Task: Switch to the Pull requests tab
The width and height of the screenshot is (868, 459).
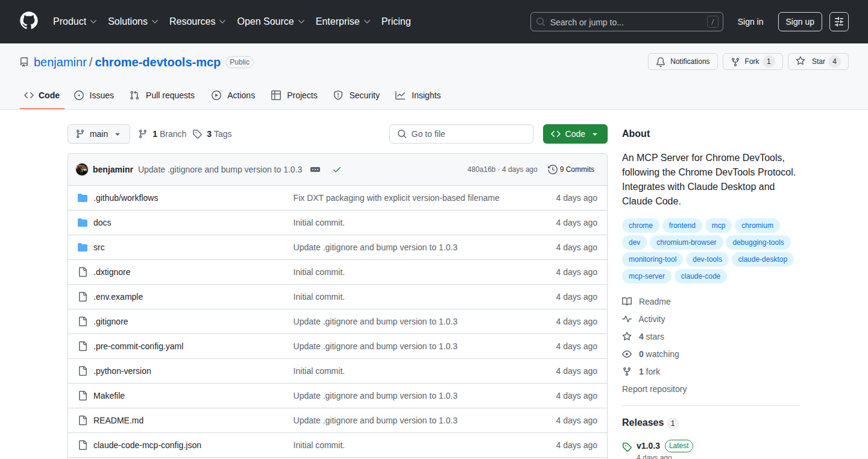Action: (162, 95)
